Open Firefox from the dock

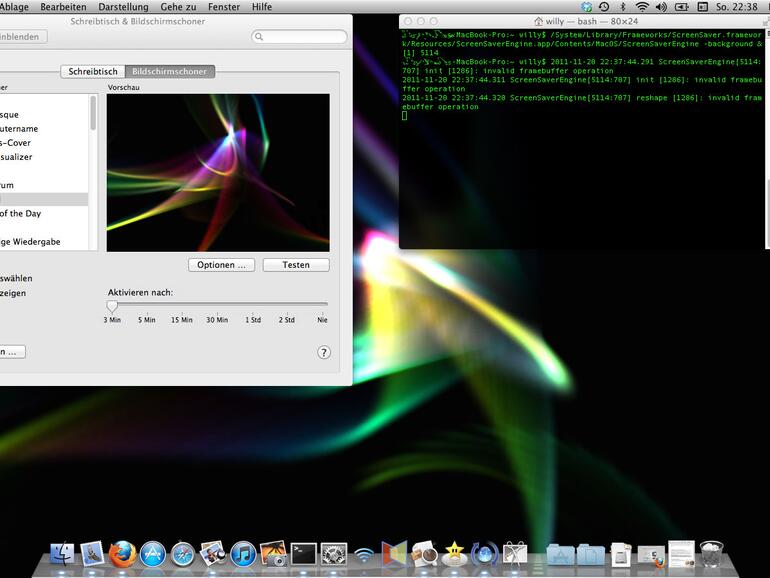(x=122, y=553)
